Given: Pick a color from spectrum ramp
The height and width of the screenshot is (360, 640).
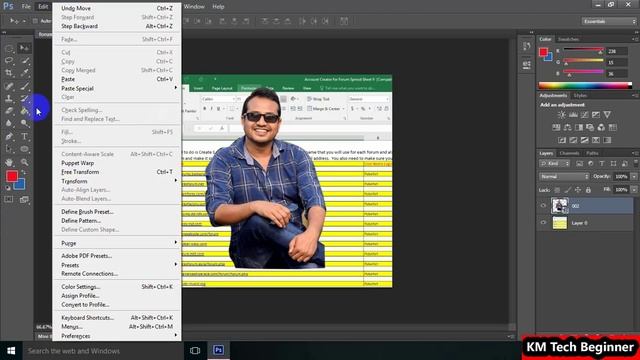Looking at the screenshot, I should point(585,85).
